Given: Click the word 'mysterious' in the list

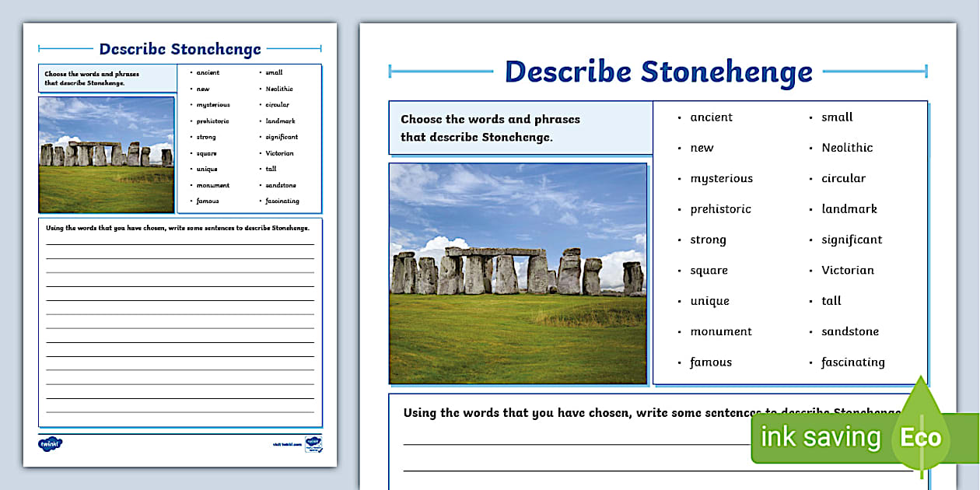Looking at the screenshot, I should tap(721, 178).
